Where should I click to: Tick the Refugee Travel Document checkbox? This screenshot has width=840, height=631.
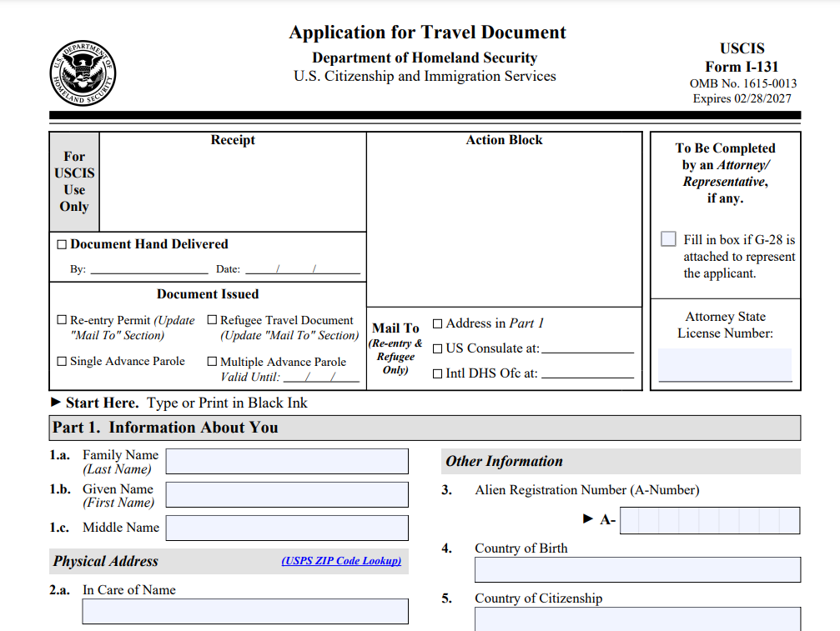tap(212, 319)
